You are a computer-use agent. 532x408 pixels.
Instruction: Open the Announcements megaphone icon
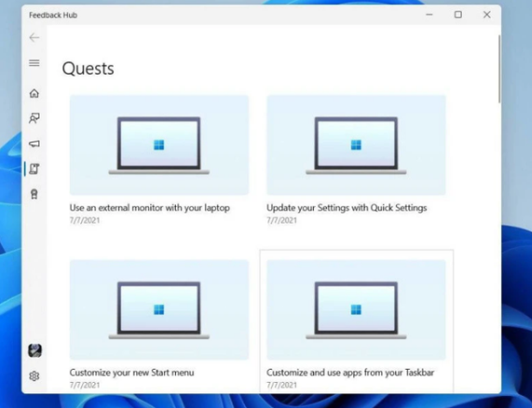pos(34,143)
